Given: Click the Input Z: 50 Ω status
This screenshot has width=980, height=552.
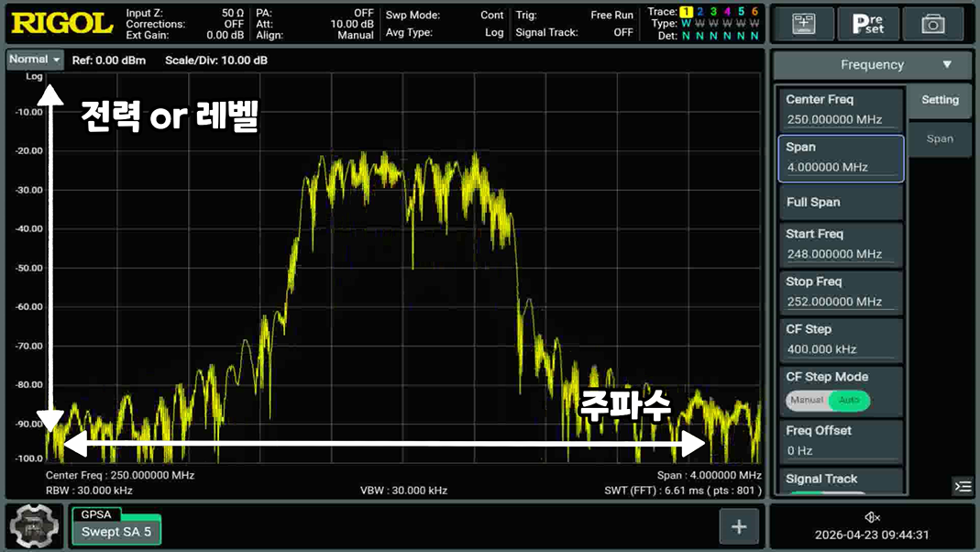Looking at the screenshot, I should tap(184, 13).
